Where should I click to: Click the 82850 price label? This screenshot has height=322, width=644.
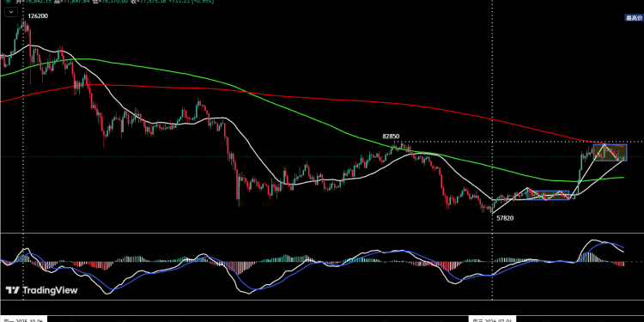coord(391,136)
